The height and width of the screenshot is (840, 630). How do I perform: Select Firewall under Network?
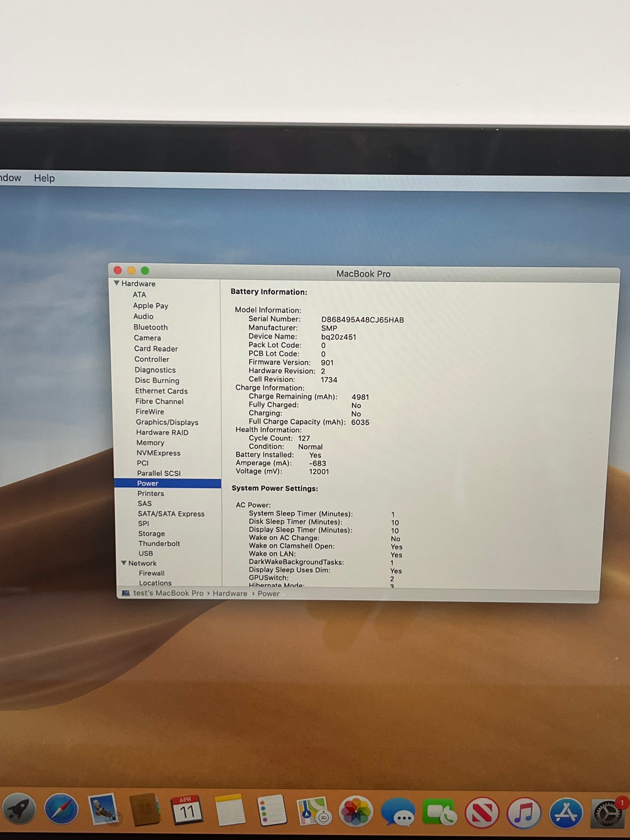click(152, 573)
